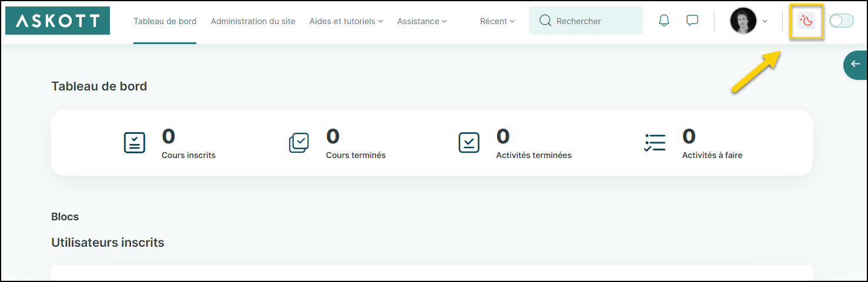Image resolution: width=868 pixels, height=282 pixels.
Task: Click the Tableau de bord page heading
Action: point(99,86)
